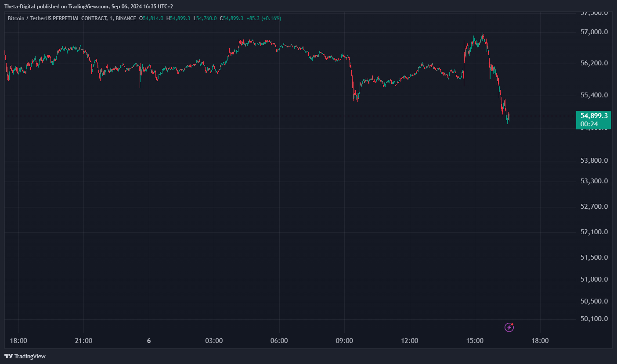
Task: Click the 06:00 time axis label
Action: coord(279,341)
